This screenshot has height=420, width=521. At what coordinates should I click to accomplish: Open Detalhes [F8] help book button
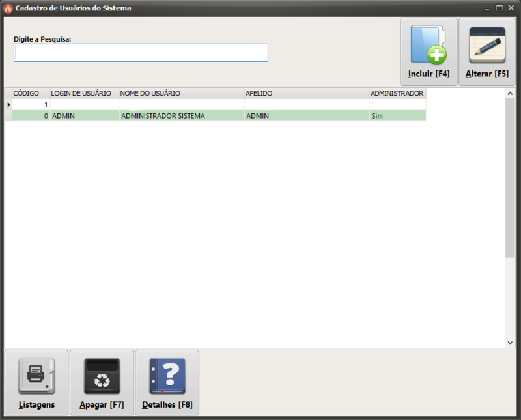(167, 382)
